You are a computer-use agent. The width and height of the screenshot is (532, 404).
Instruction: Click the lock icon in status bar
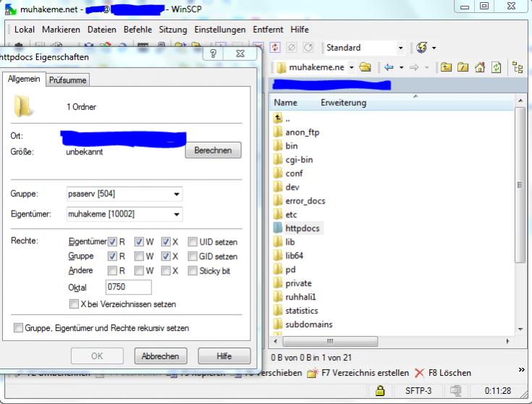[379, 391]
